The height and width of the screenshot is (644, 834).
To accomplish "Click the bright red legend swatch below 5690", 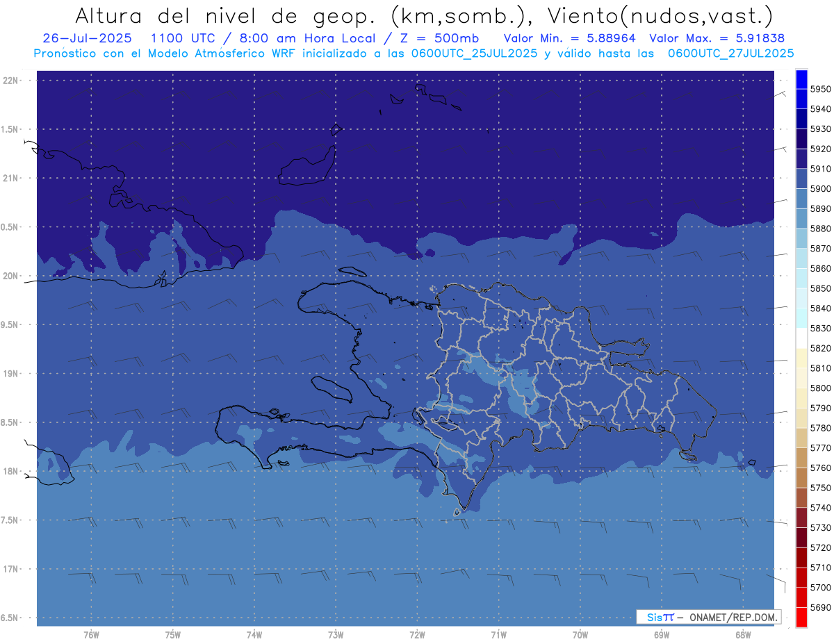I will point(801,617).
